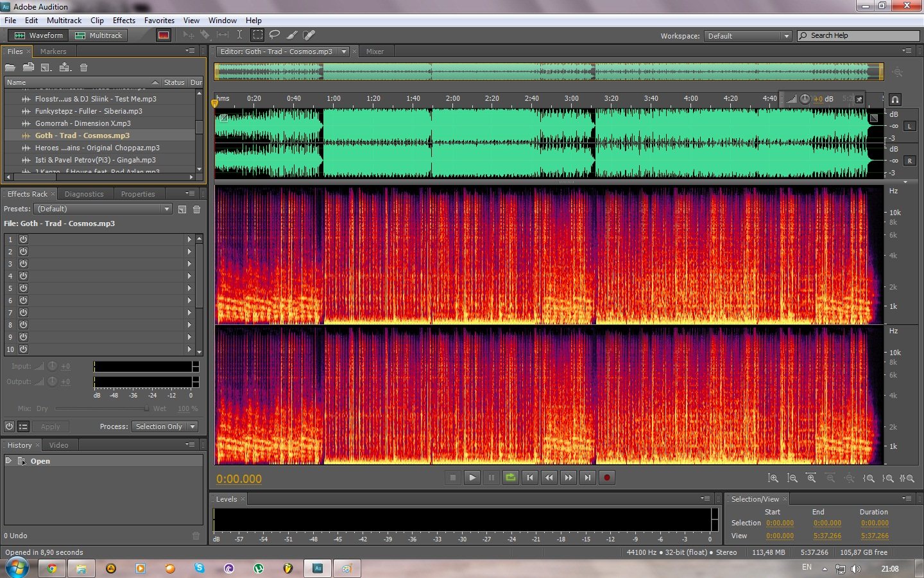Zoom to selection
The height and width of the screenshot is (578, 924).
coord(907,478)
